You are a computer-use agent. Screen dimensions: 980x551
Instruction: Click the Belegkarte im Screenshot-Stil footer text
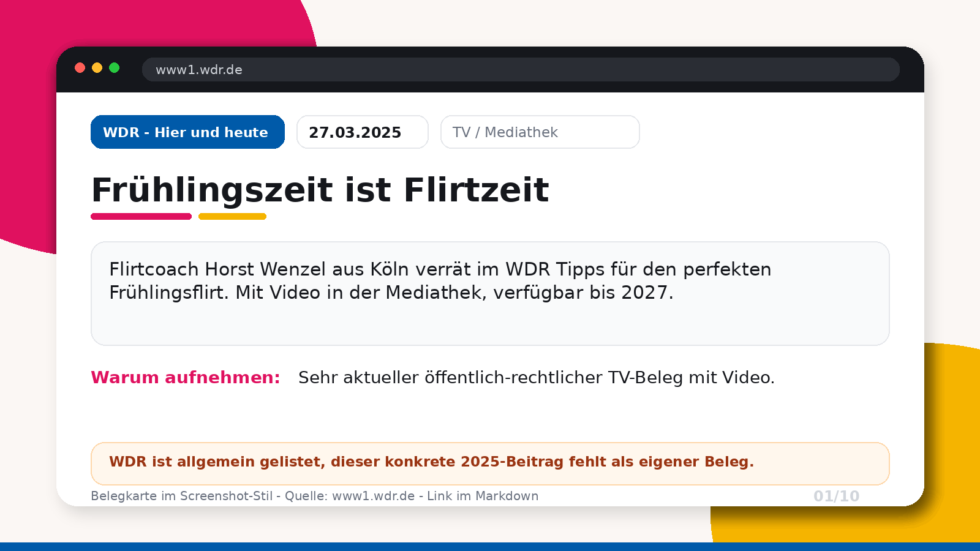(315, 496)
